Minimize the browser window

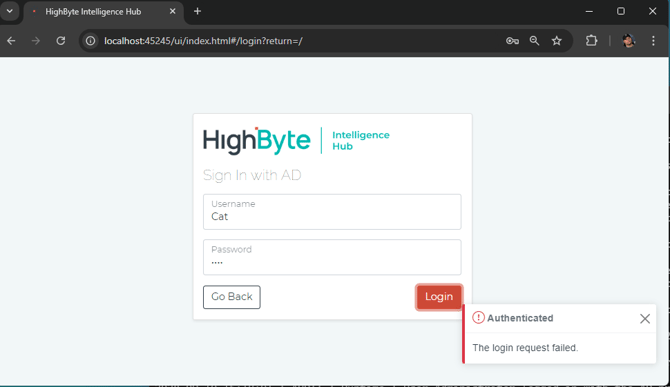click(x=589, y=12)
